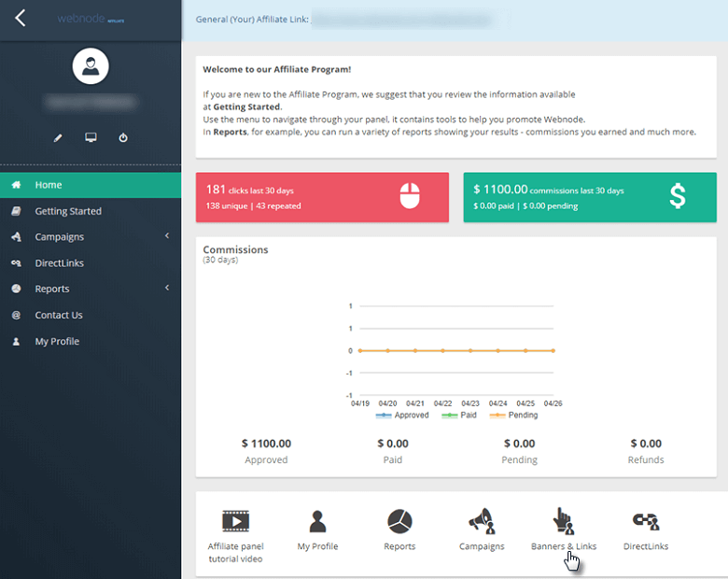728x579 pixels.
Task: Click the monitor screen icon
Action: [x=91, y=137]
